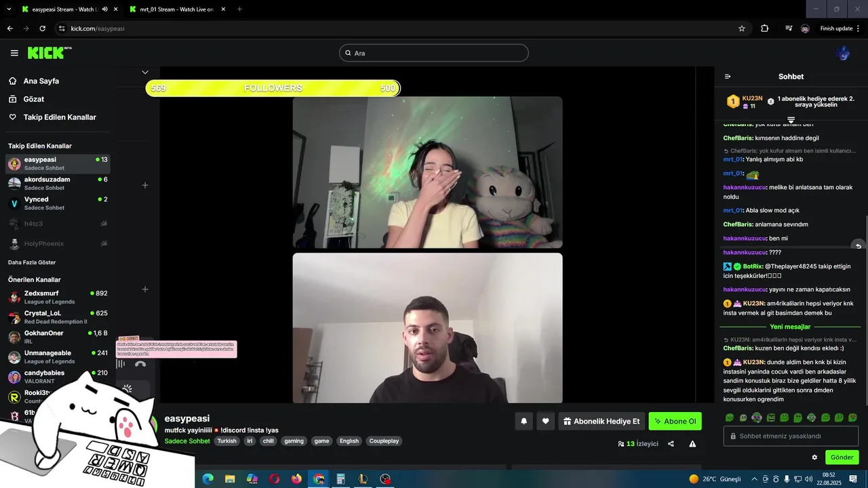This screenshot has width=868, height=488.
Task: Pick the angry green emote
Action: (x=770, y=418)
